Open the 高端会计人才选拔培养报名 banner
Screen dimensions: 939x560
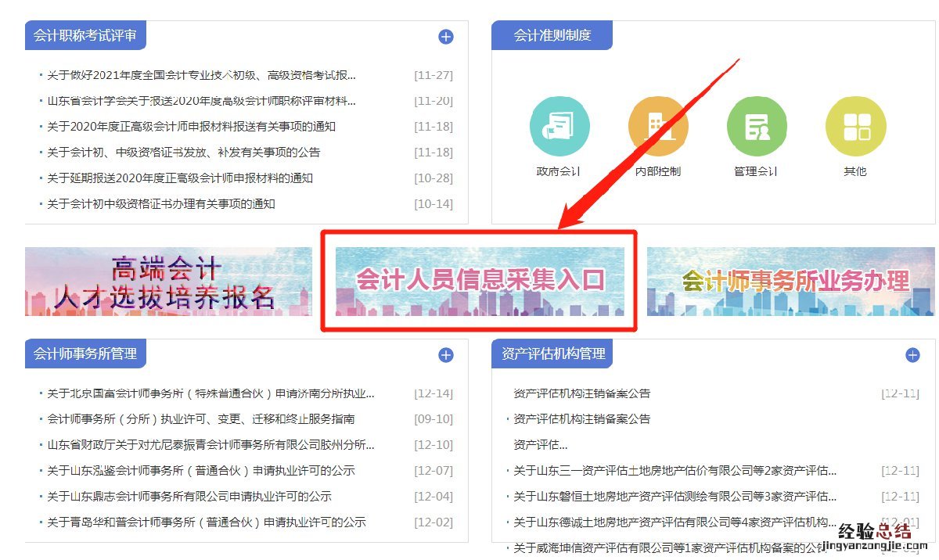(x=168, y=282)
